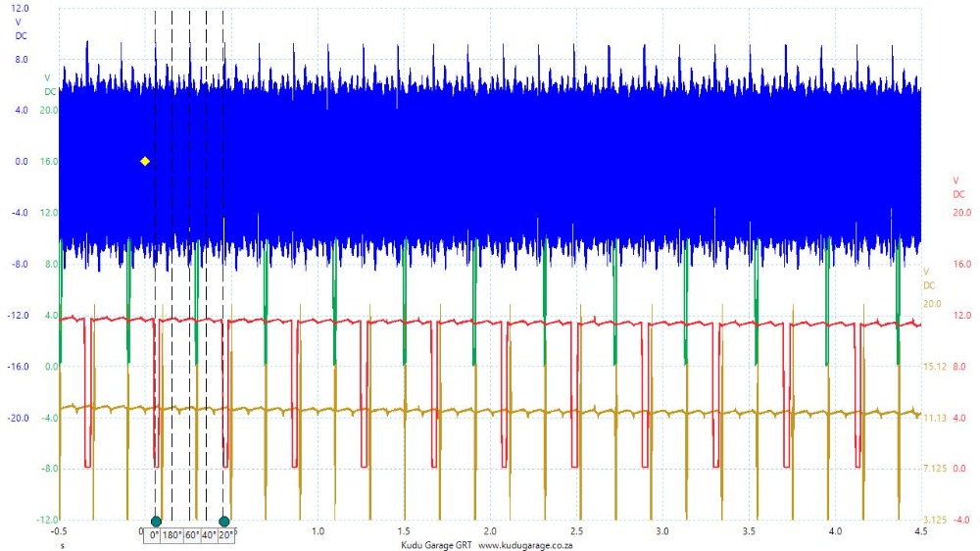Click the 60° rotation ruler label
The height and width of the screenshot is (551, 980).
(x=192, y=535)
